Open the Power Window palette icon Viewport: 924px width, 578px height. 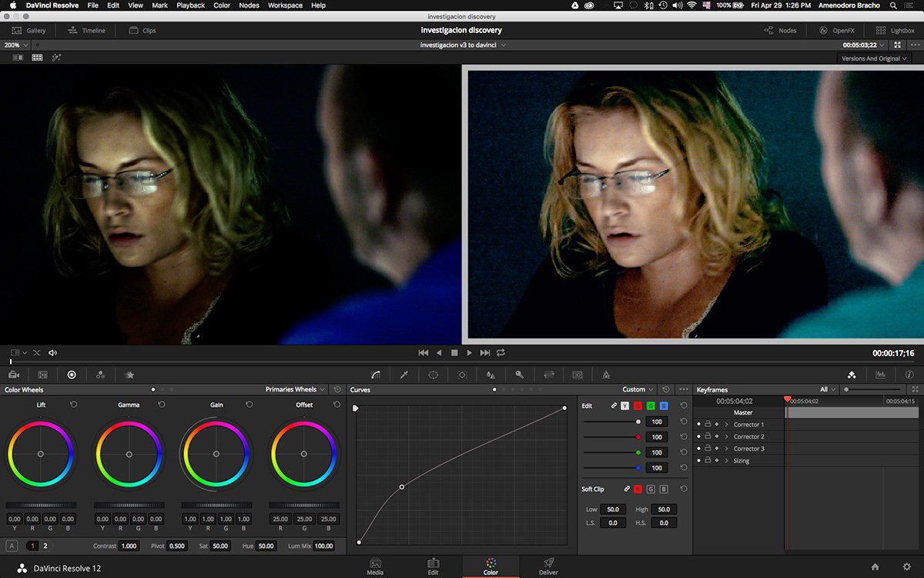pos(434,375)
